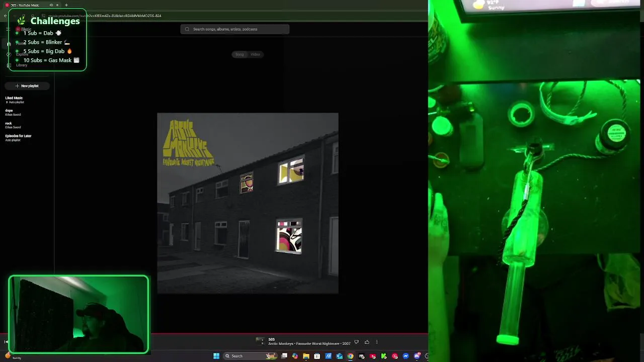Open the 'rock' playlist
The height and width of the screenshot is (362, 644).
(13, 125)
